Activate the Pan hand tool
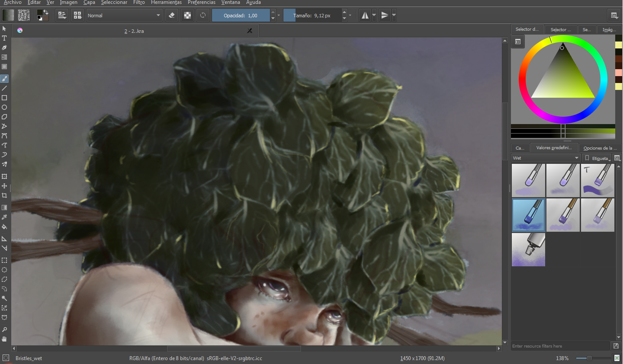The image size is (623, 364). point(4,339)
